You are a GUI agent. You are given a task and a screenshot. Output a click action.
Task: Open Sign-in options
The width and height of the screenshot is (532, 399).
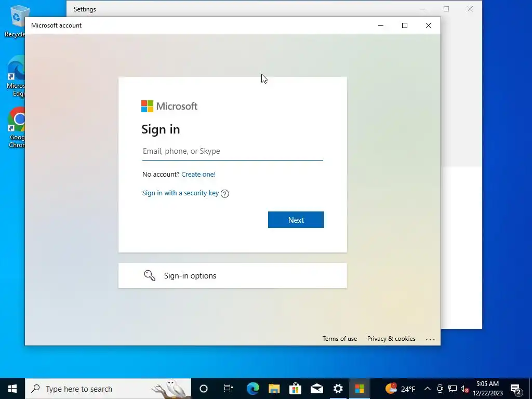pos(233,275)
